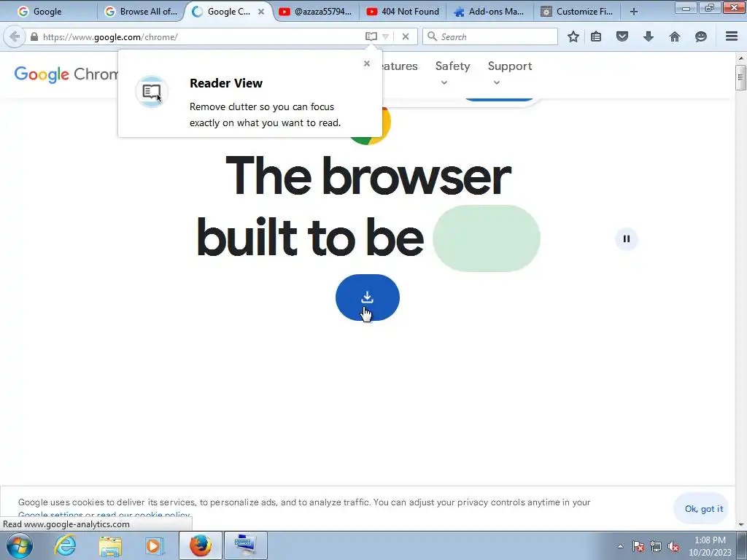Close the Google Chrome tab
The image size is (747, 560).
point(261,12)
